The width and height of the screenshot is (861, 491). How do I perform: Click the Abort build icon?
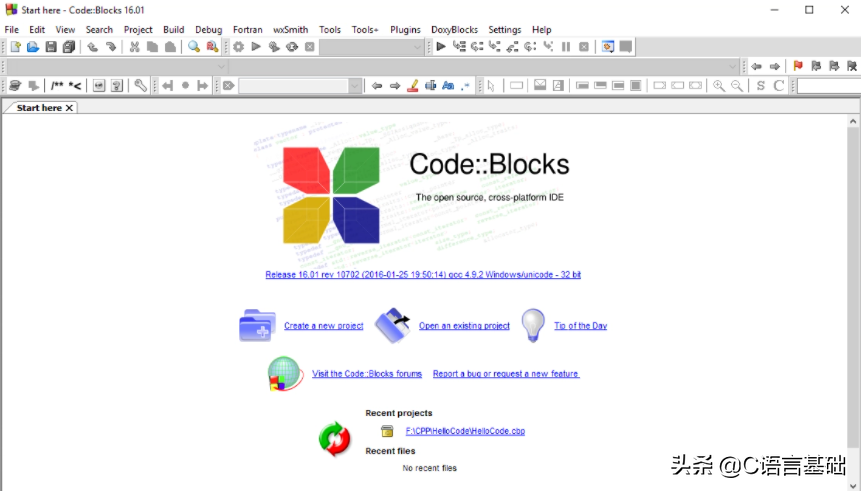click(x=310, y=47)
